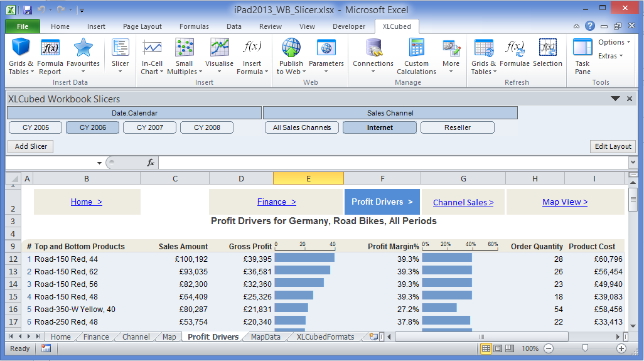Select the CY 2008 slicer
Screen dimensions: 644x361
tap(207, 127)
